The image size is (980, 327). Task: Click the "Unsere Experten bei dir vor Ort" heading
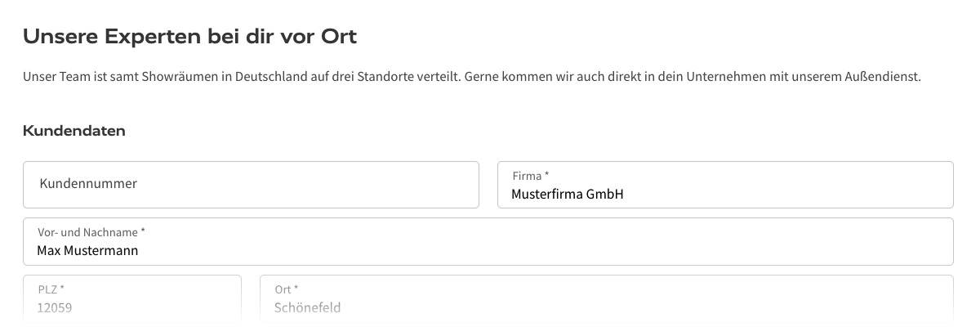189,37
